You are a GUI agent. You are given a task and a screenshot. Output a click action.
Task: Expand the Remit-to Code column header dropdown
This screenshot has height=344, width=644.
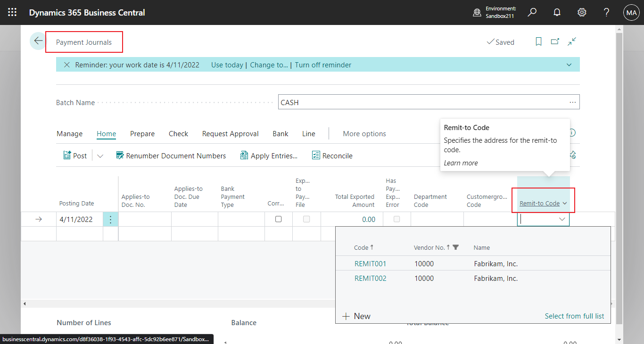(x=564, y=203)
